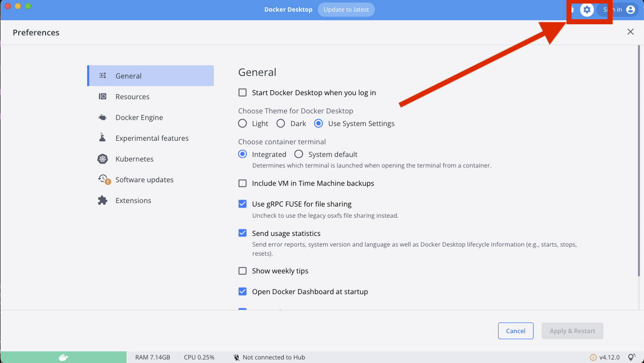Uncheck Use gRPC FUSE for file sharing
Image resolution: width=644 pixels, height=363 pixels.
click(x=243, y=204)
